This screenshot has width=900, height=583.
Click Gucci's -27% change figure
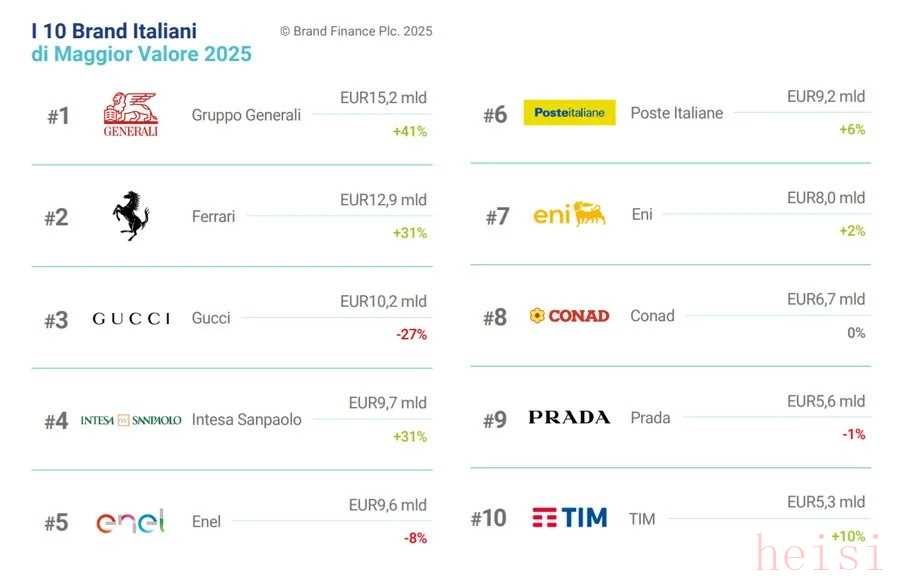(x=410, y=335)
